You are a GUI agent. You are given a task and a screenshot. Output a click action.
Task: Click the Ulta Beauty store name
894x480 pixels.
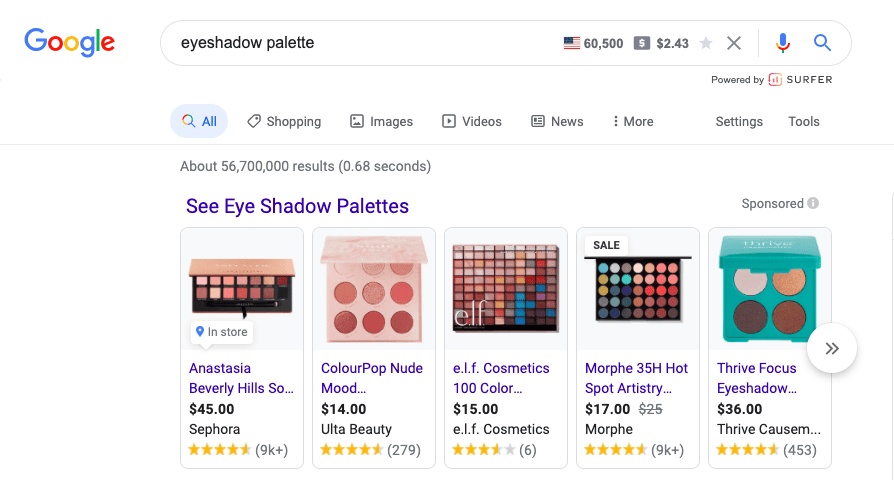point(356,429)
